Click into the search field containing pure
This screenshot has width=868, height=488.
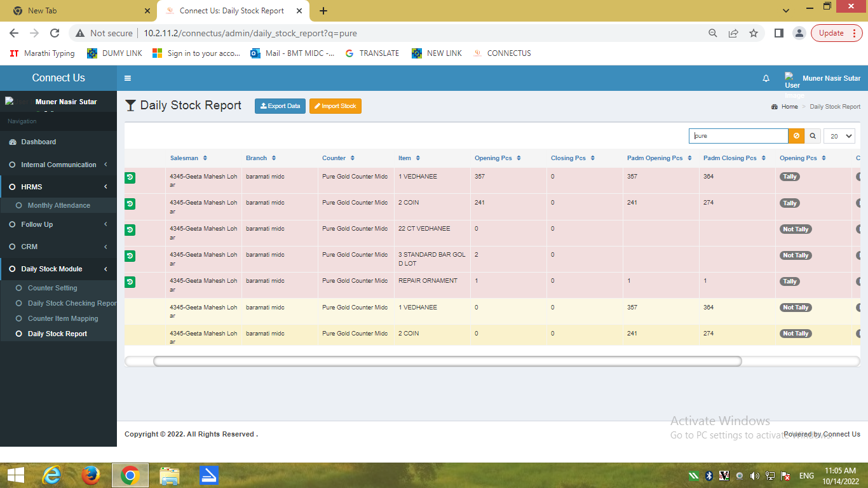pos(738,136)
